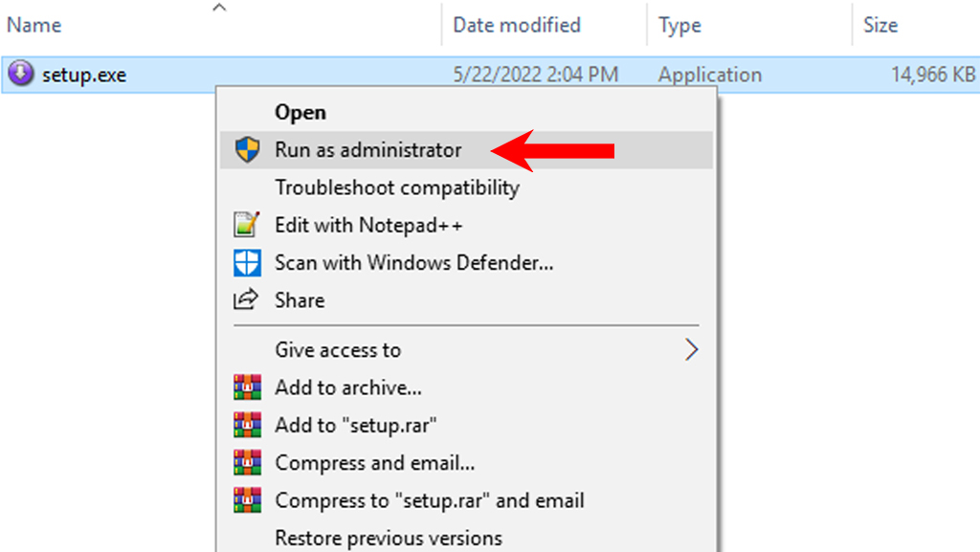Click WinRAR icon beside Add to "setup.rar"
Viewport: 980px width, 552px height.
[248, 425]
